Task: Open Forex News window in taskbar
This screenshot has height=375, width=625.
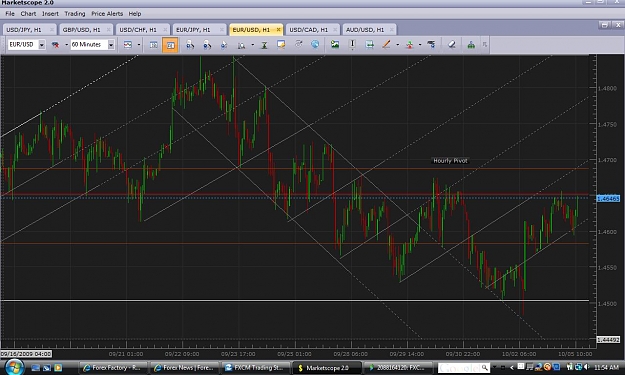Action: pyautogui.click(x=184, y=368)
